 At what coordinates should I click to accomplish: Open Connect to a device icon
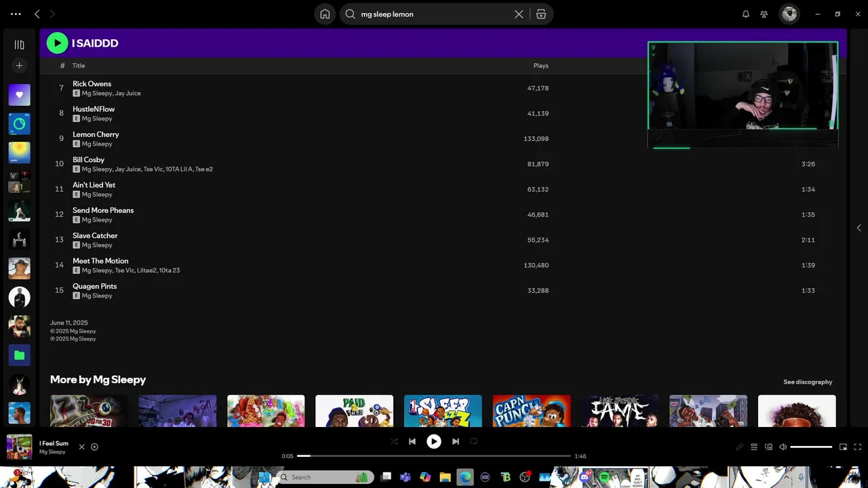click(x=768, y=447)
